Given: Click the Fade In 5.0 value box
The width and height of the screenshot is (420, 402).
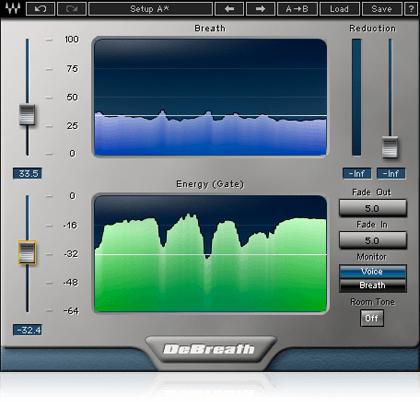Looking at the screenshot, I should click(x=373, y=240).
